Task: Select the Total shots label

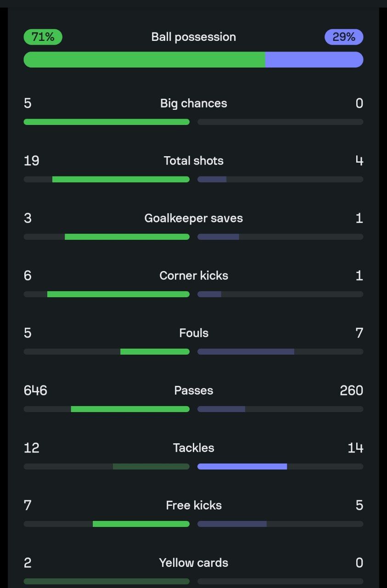Action: click(x=193, y=161)
